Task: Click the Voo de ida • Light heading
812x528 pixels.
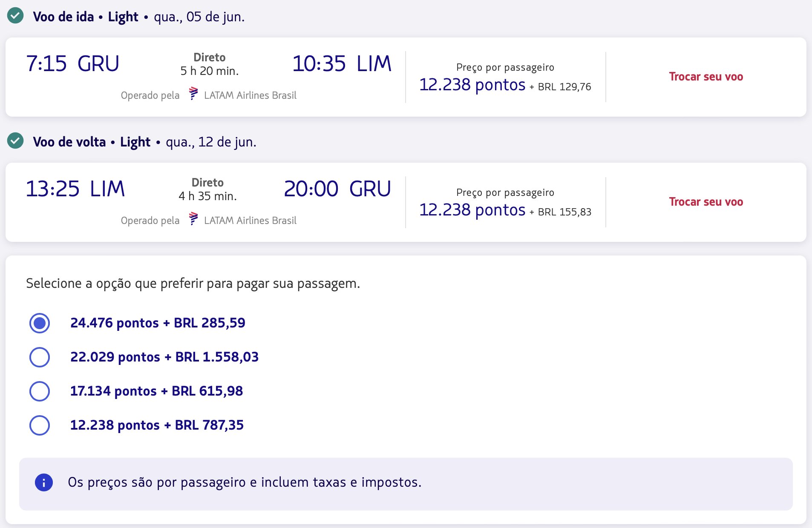Action: click(86, 17)
